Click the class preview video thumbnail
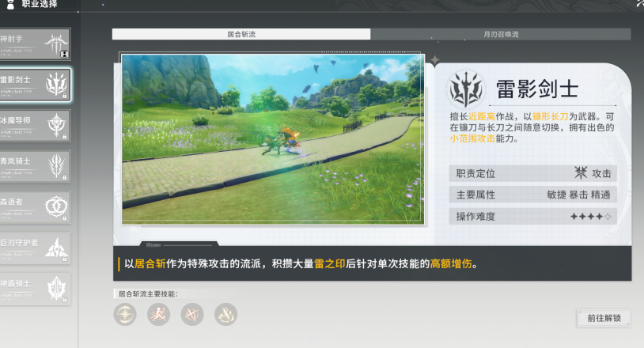Screen dimensions: 644x348 [x=273, y=139]
